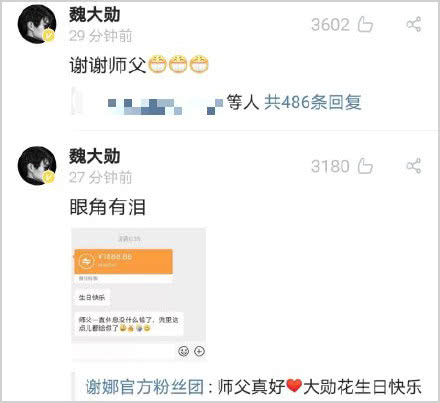The height and width of the screenshot is (403, 440).
Task: Tap the verified badge on first avatar
Action: [x=49, y=36]
